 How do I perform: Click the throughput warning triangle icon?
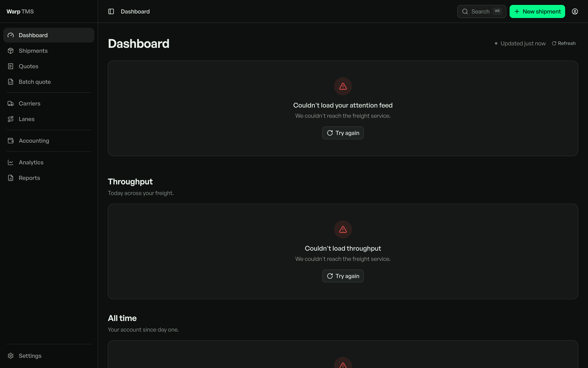click(343, 230)
